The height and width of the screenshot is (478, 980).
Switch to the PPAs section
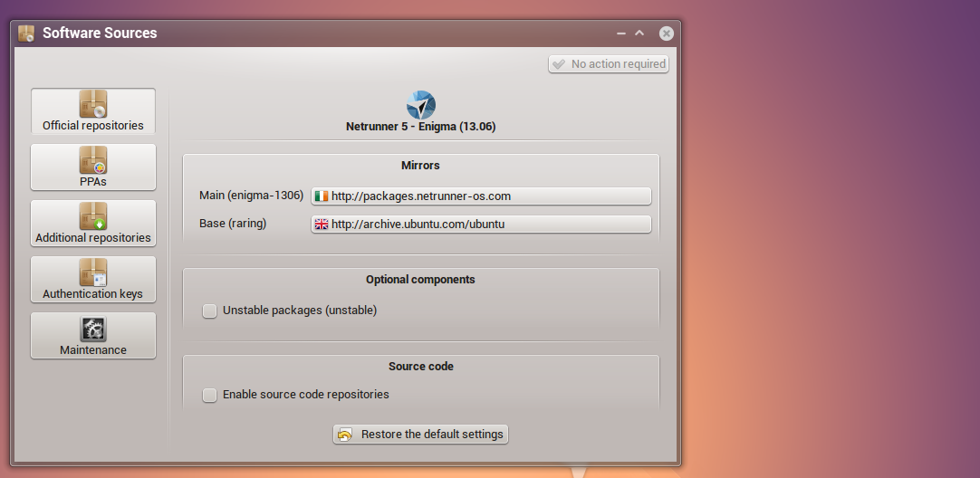pyautogui.click(x=93, y=167)
